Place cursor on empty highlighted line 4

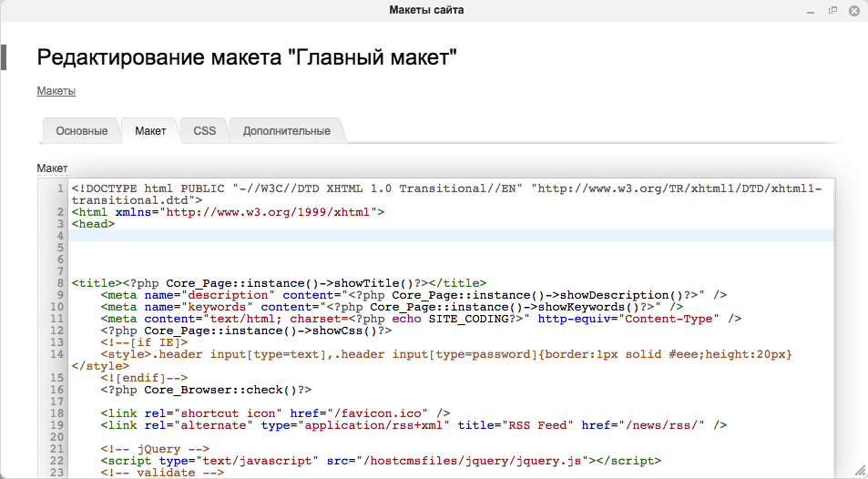tap(452, 236)
